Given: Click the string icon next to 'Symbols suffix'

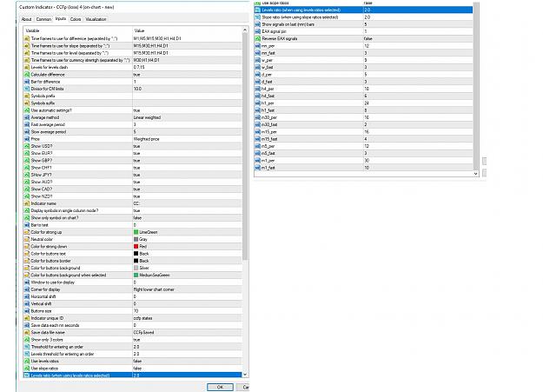Looking at the screenshot, I should click(x=27, y=103).
